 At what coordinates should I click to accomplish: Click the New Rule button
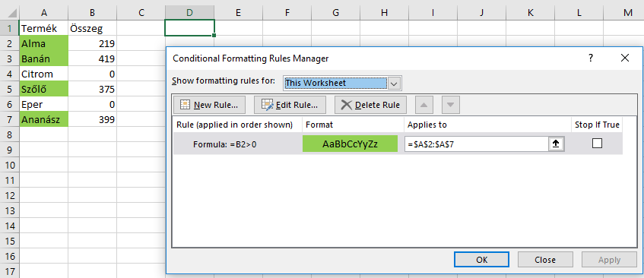[x=209, y=105]
